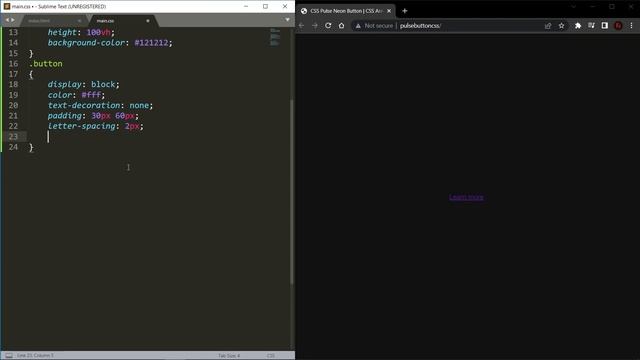Click the line and column indicator in status bar

[x=36, y=356]
